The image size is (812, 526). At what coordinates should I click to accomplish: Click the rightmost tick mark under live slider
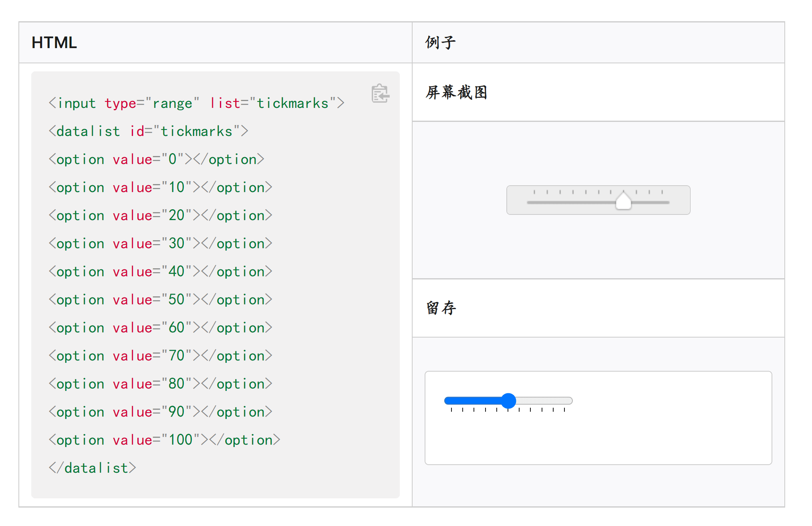coord(564,410)
